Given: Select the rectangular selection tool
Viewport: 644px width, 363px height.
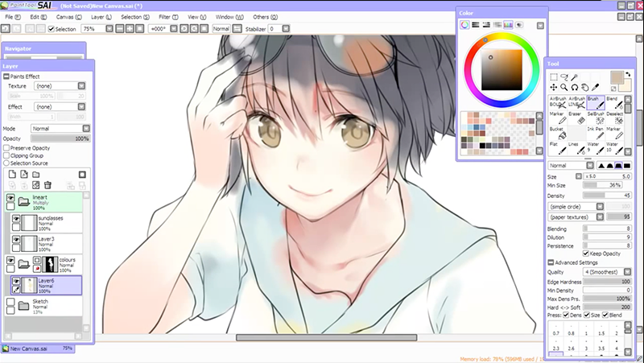Looking at the screenshot, I should (554, 77).
